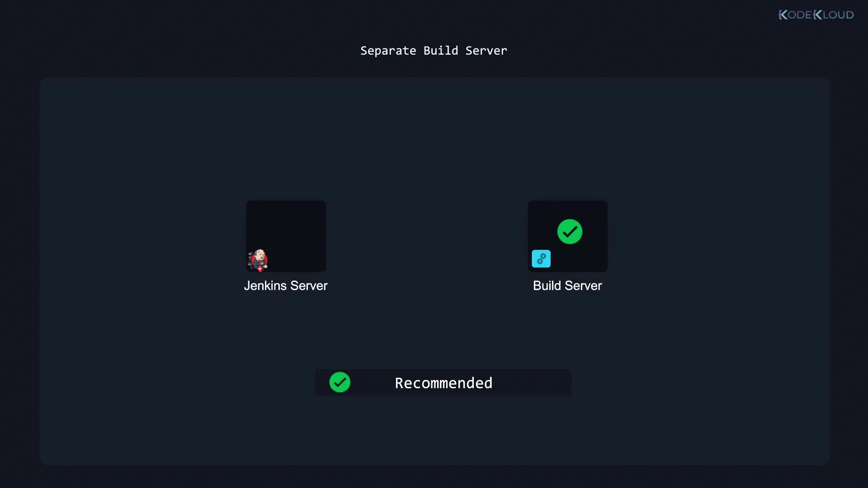868x488 pixels.
Task: Click the green checkmark inside Build Server box
Action: pos(570,232)
